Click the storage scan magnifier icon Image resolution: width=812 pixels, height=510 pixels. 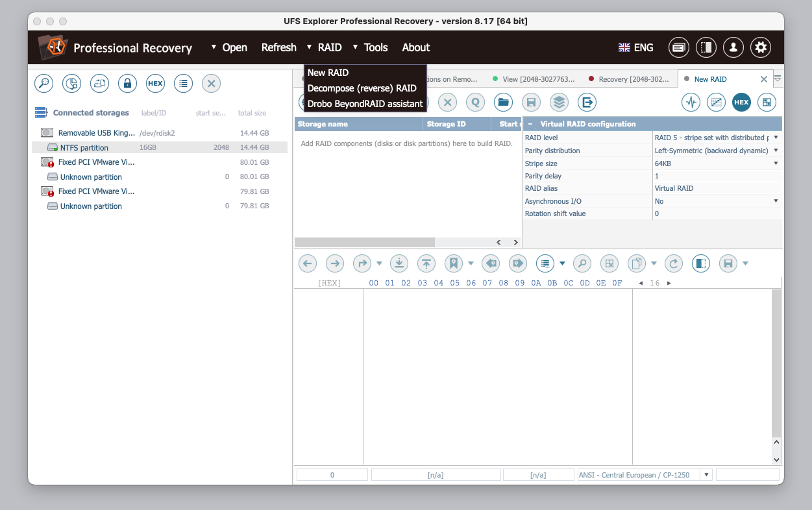[x=43, y=83]
